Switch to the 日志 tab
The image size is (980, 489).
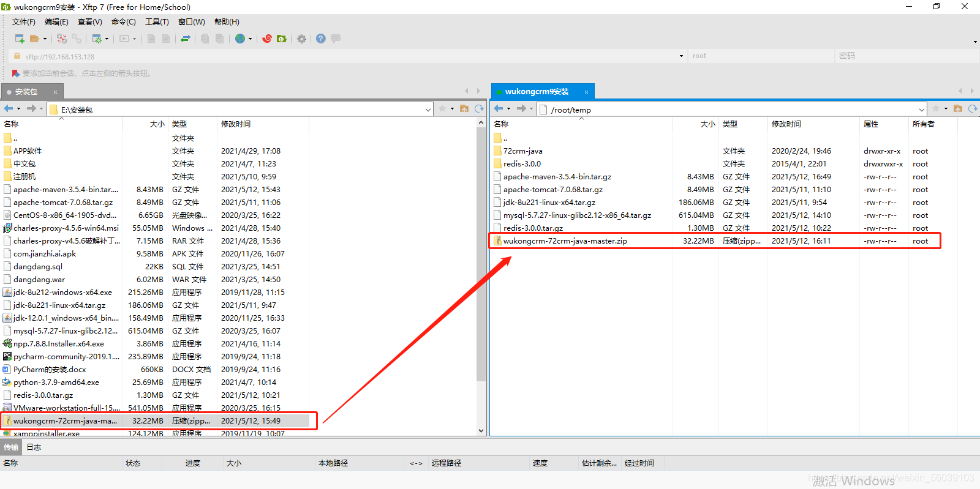pos(34,447)
